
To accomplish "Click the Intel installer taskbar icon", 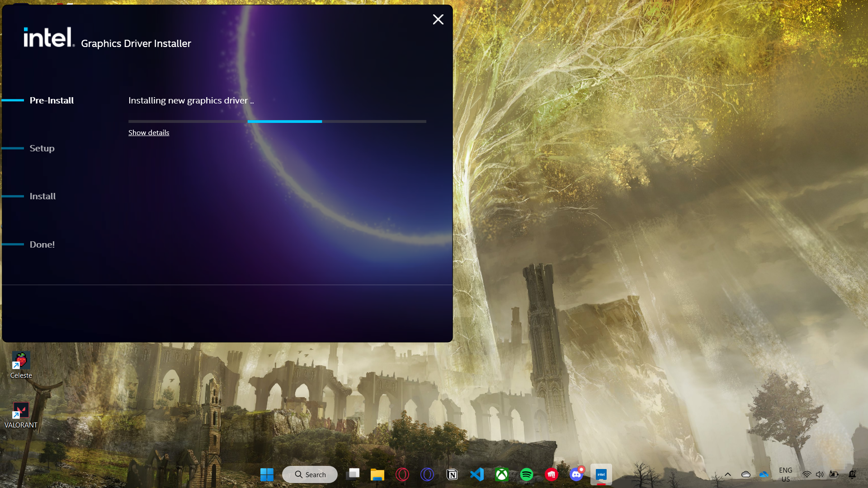I will tap(601, 474).
